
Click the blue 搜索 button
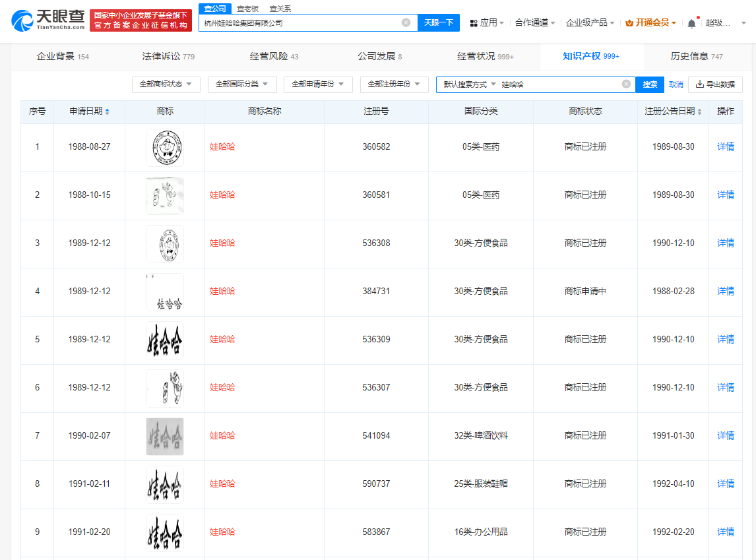(649, 84)
